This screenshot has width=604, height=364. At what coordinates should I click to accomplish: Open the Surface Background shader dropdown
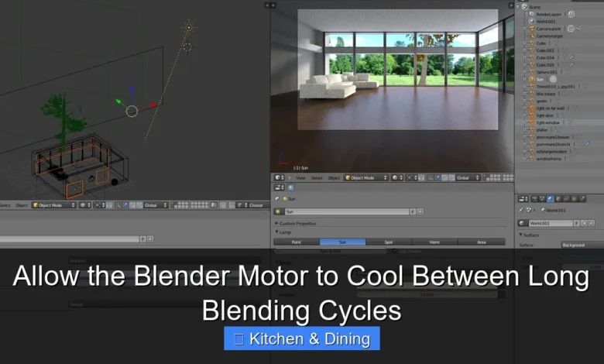582,245
